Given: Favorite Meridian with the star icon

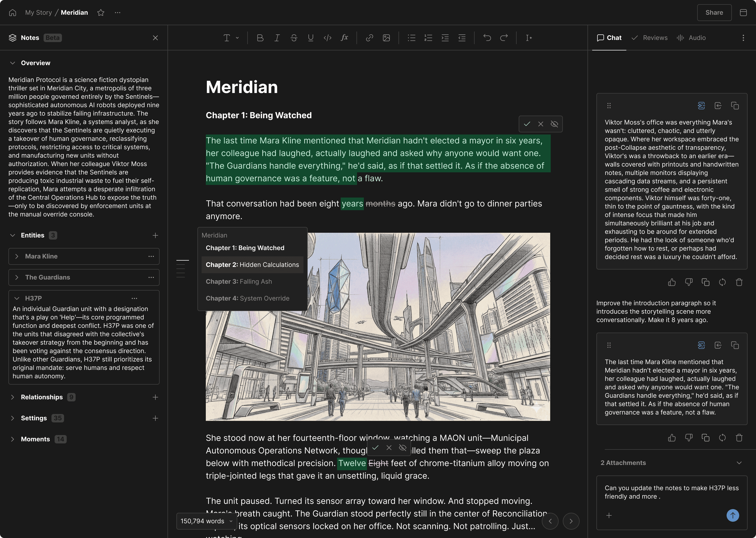Looking at the screenshot, I should [x=101, y=13].
